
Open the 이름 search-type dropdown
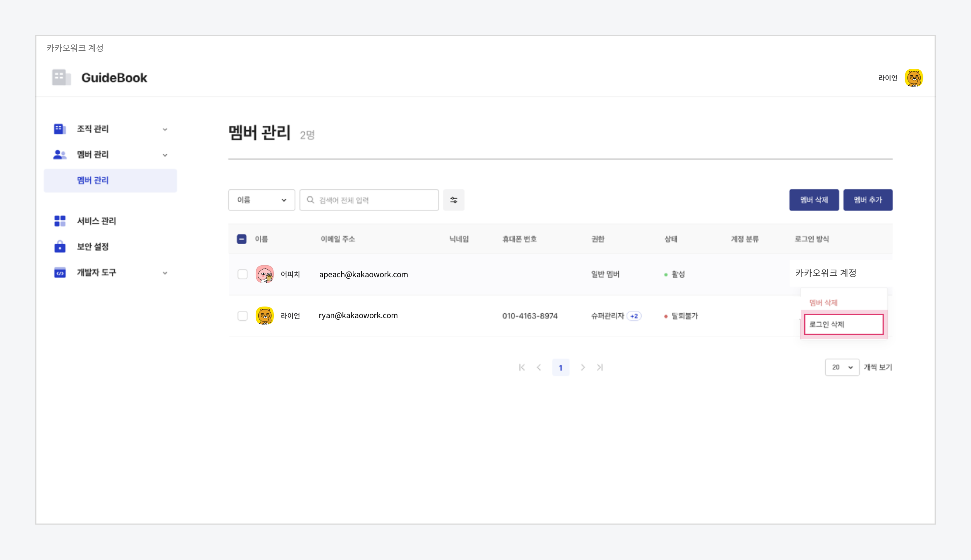(262, 200)
